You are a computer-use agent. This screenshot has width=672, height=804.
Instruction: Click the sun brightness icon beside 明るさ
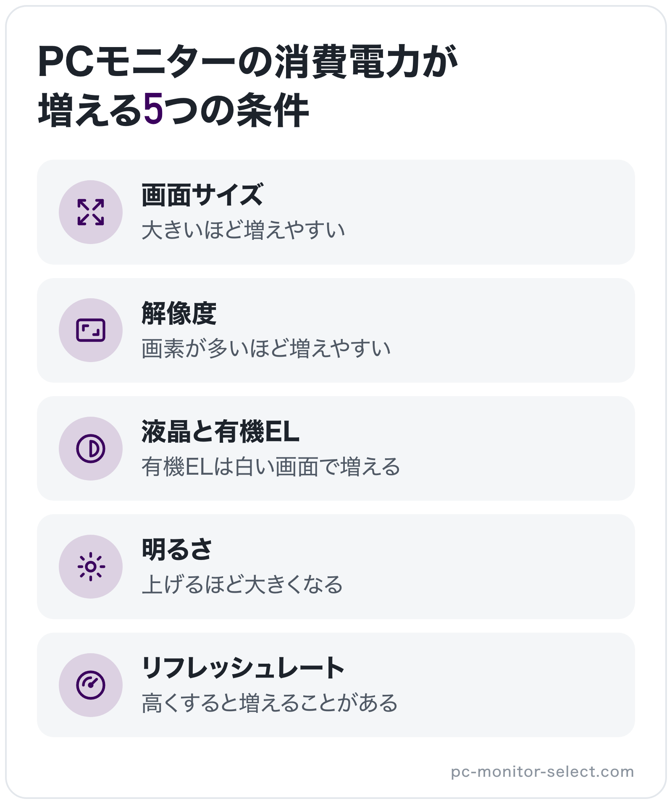click(x=91, y=567)
